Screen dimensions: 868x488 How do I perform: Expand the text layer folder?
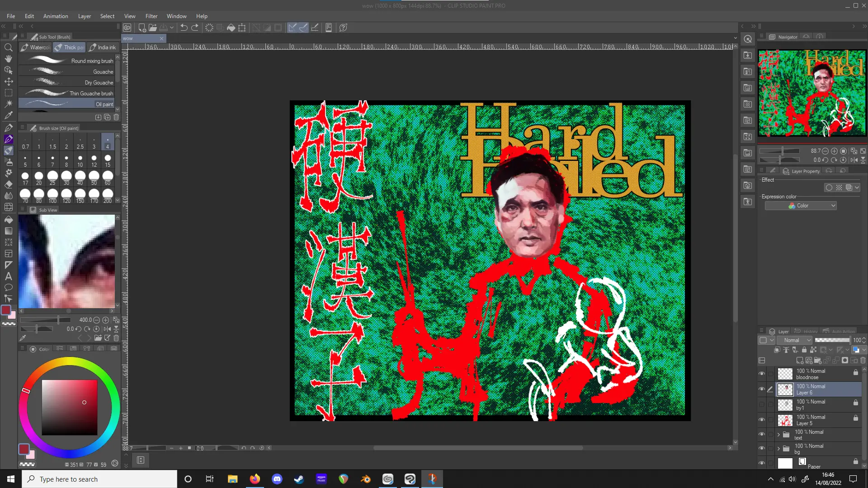[x=778, y=435]
